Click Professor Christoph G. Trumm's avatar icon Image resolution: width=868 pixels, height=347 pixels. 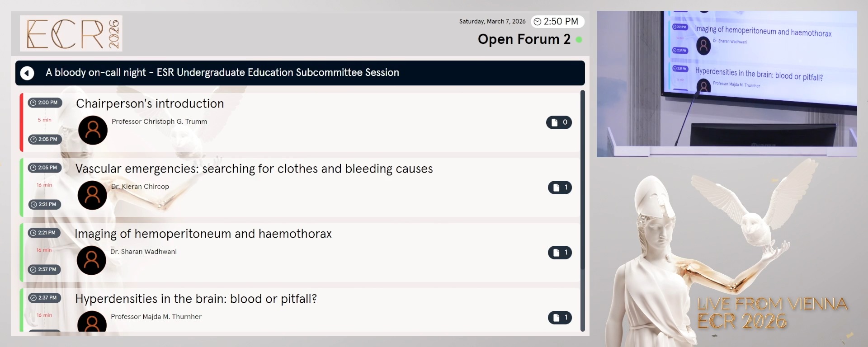pos(92,130)
